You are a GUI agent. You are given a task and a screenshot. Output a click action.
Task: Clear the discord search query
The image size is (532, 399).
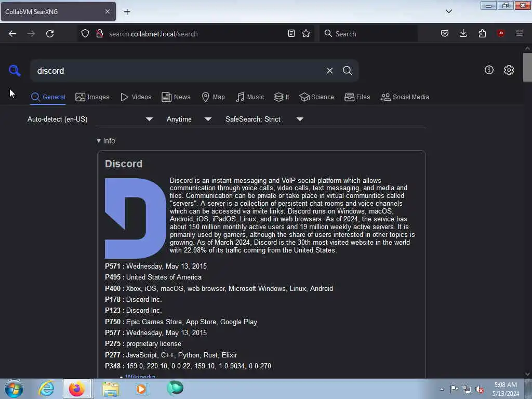point(329,71)
